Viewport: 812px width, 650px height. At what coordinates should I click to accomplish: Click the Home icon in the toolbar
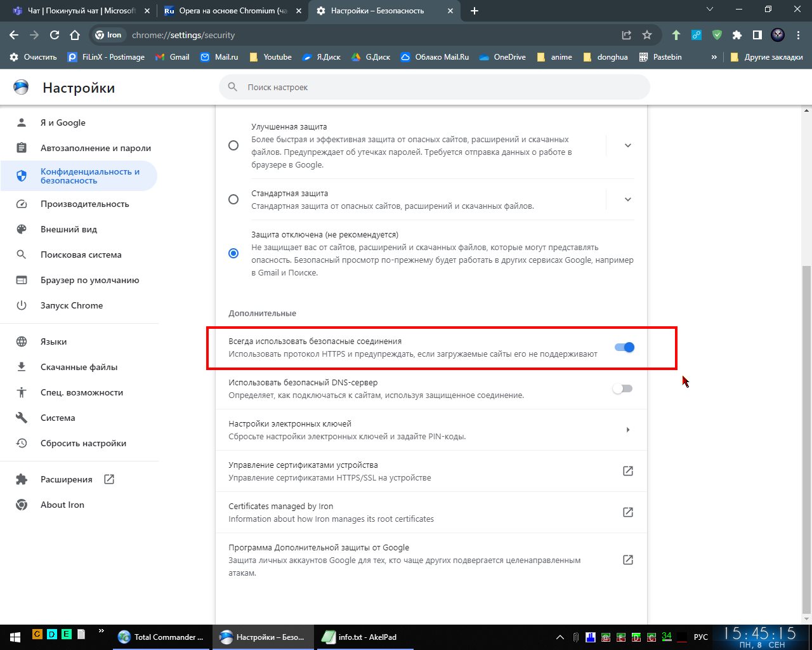coord(75,36)
